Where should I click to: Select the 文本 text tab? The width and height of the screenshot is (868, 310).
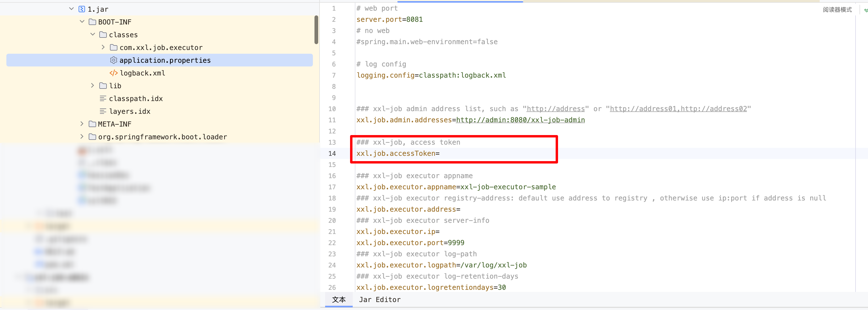point(339,300)
